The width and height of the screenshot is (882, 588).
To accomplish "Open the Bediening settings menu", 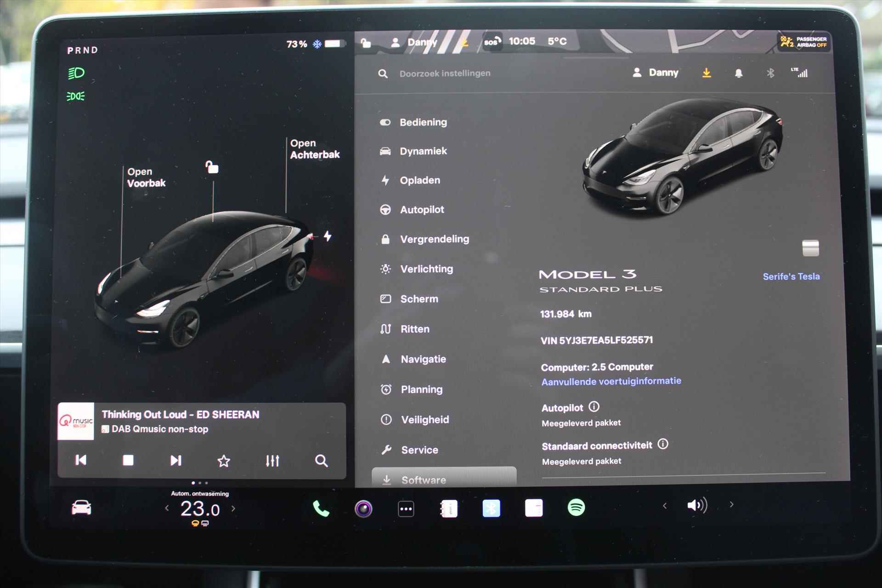I will click(413, 122).
